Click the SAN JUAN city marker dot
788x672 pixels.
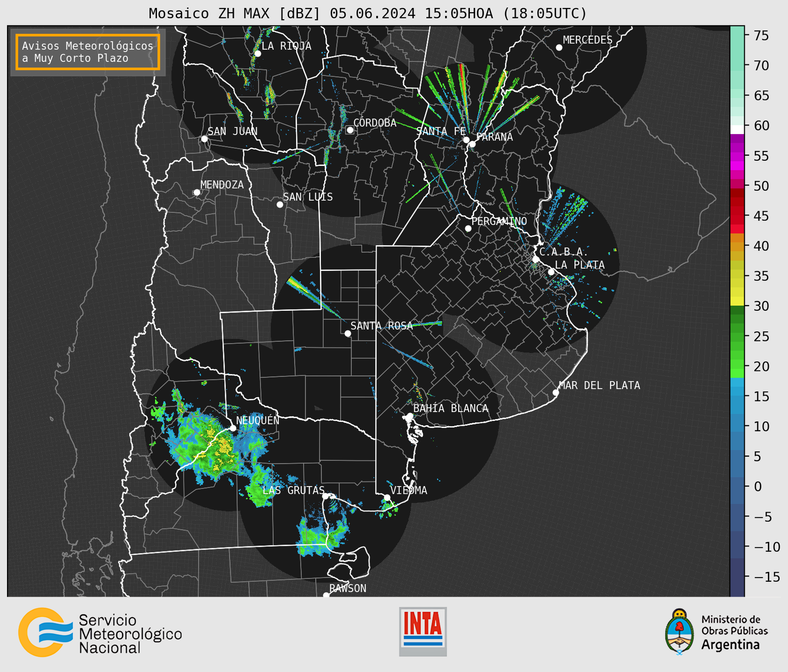point(204,139)
